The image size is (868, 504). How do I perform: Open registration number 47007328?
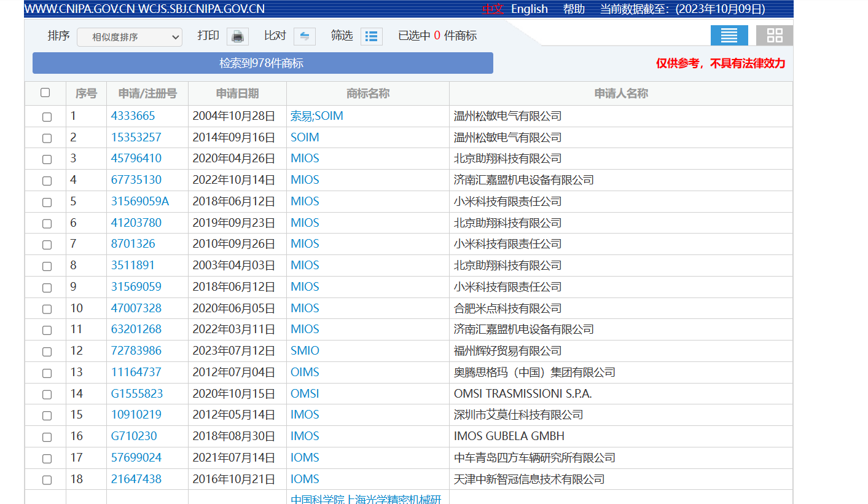[x=136, y=308]
